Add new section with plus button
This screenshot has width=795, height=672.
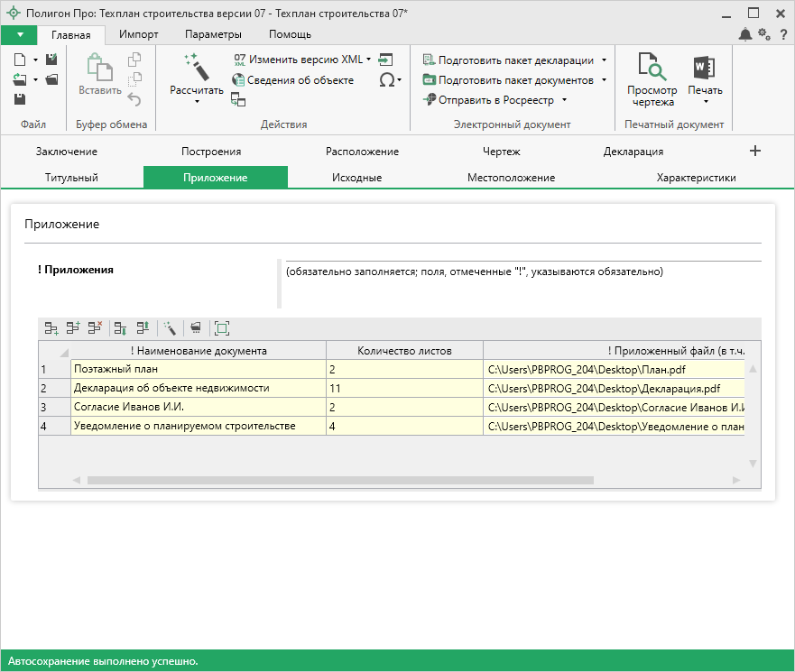[755, 152]
